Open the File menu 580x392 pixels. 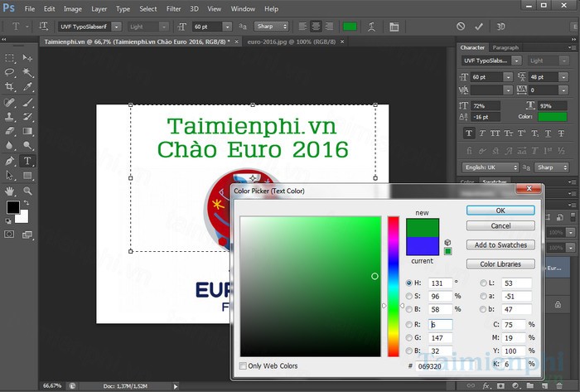pyautogui.click(x=30, y=9)
